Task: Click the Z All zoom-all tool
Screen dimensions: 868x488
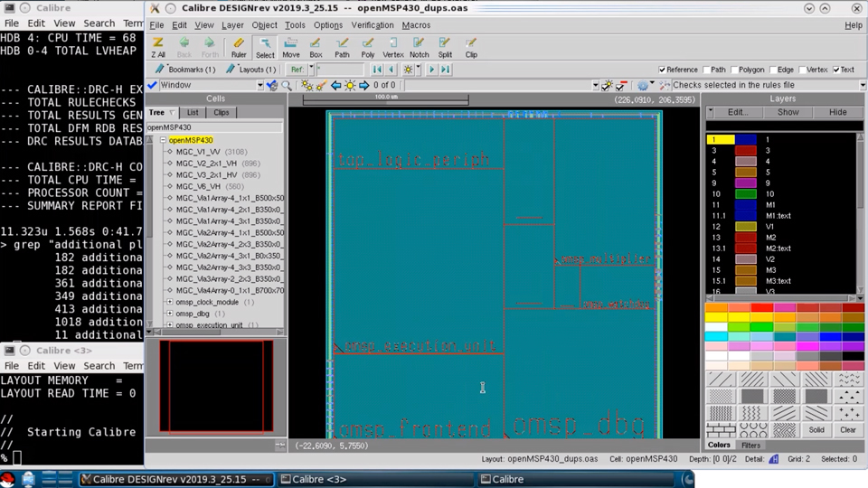Action: tap(157, 48)
